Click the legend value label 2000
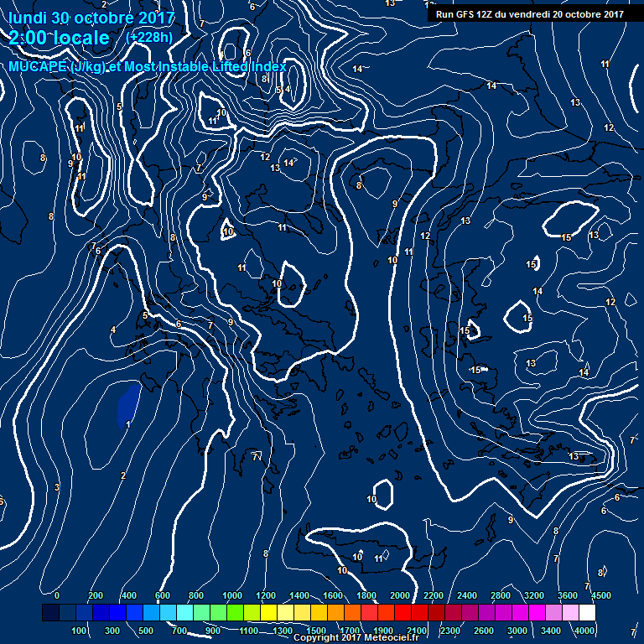 click(399, 595)
